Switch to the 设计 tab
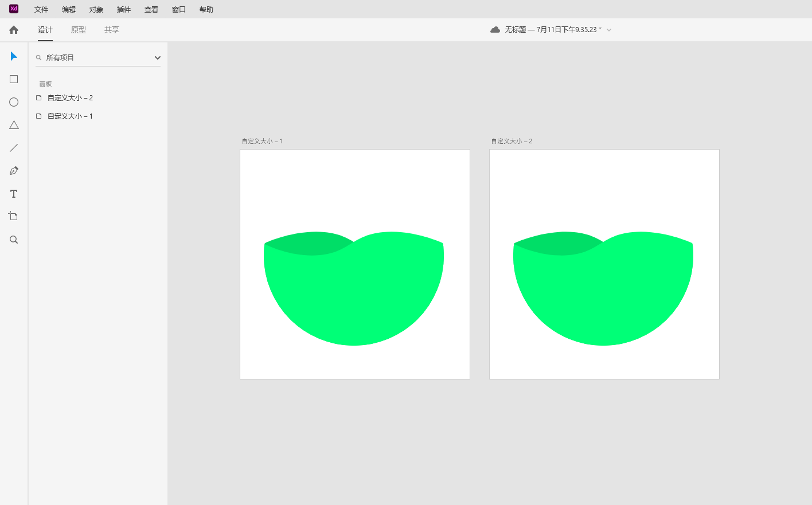The height and width of the screenshot is (505, 812). click(x=45, y=30)
